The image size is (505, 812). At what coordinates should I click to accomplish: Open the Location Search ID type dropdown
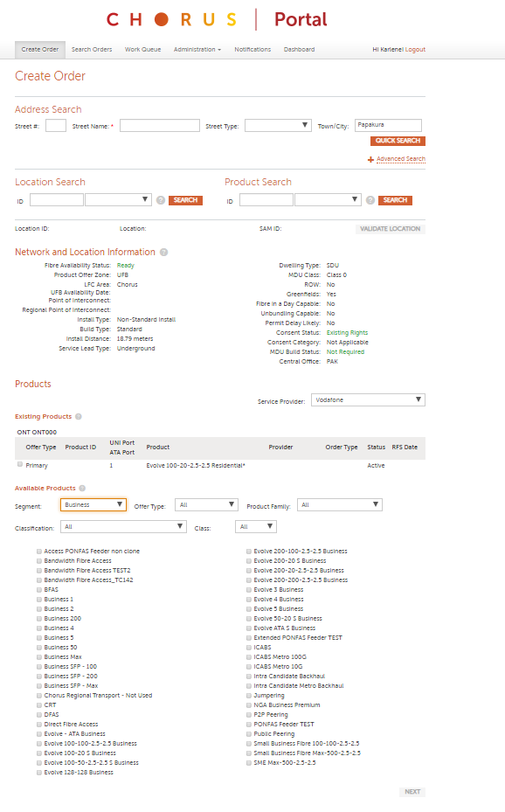coord(118,200)
